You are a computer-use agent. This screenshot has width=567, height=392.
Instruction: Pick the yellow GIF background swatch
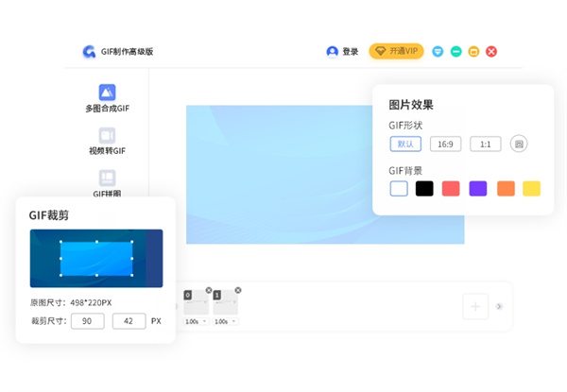(531, 189)
